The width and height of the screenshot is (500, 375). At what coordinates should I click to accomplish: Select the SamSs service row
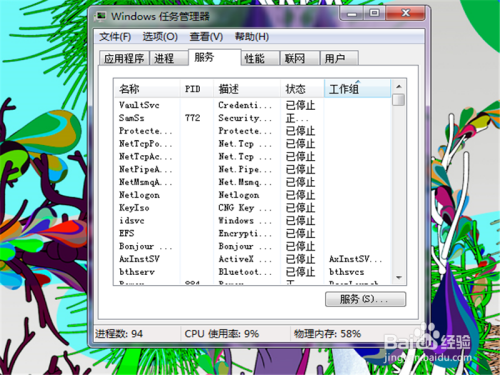[252, 118]
